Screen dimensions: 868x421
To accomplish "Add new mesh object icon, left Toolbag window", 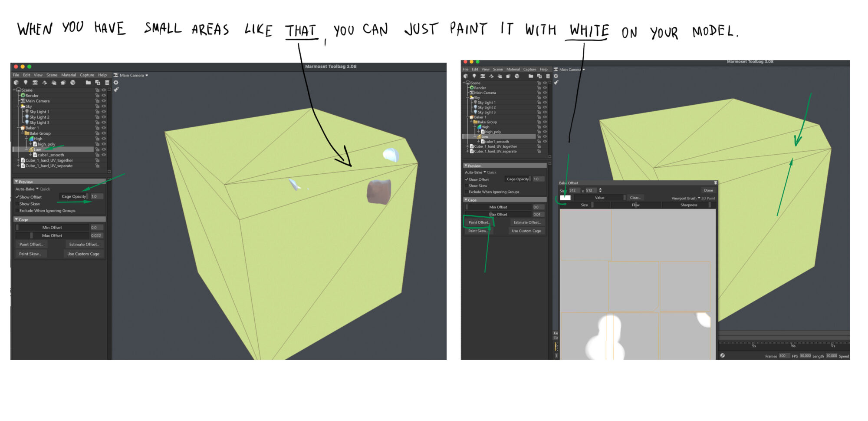I will (x=16, y=83).
